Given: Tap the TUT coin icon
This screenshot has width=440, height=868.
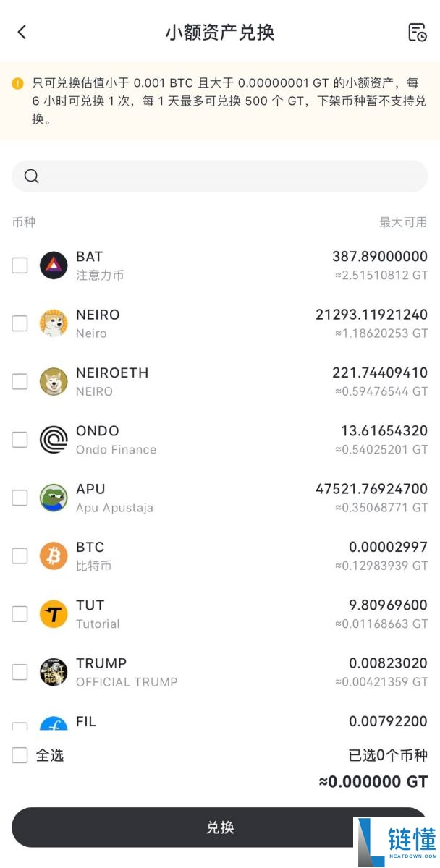Looking at the screenshot, I should (54, 614).
